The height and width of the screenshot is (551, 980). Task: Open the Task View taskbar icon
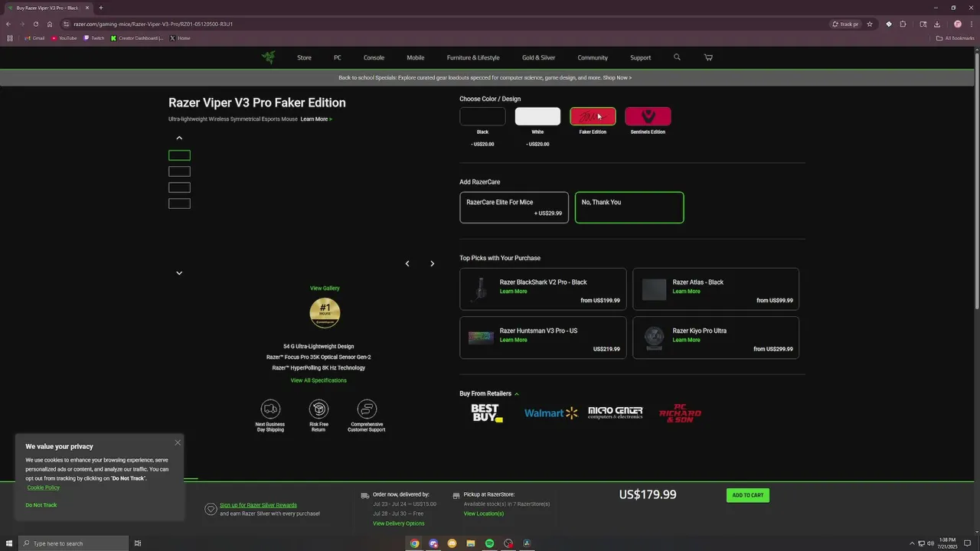click(138, 543)
